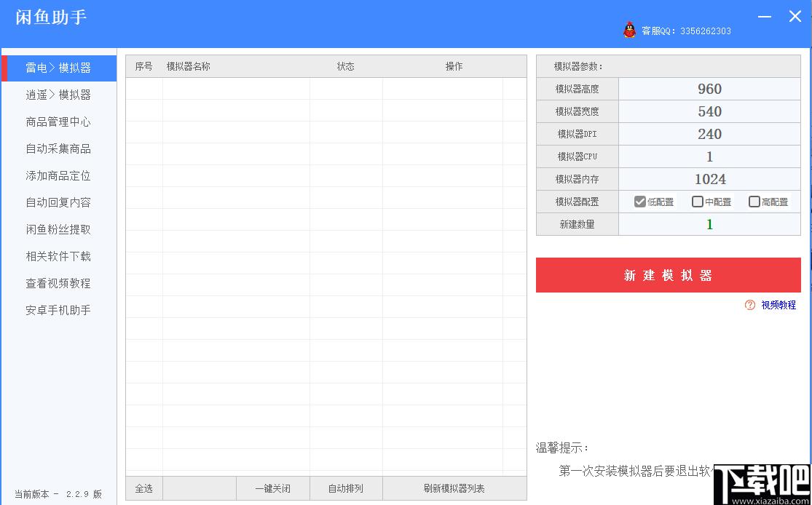Click the 模拟器名称 column header
812x505 pixels.
(189, 66)
